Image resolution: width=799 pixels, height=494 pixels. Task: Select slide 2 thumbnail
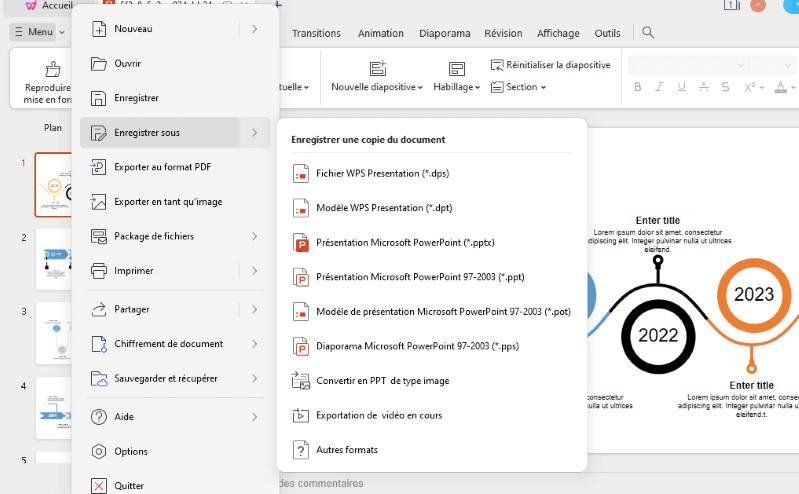tap(53, 259)
